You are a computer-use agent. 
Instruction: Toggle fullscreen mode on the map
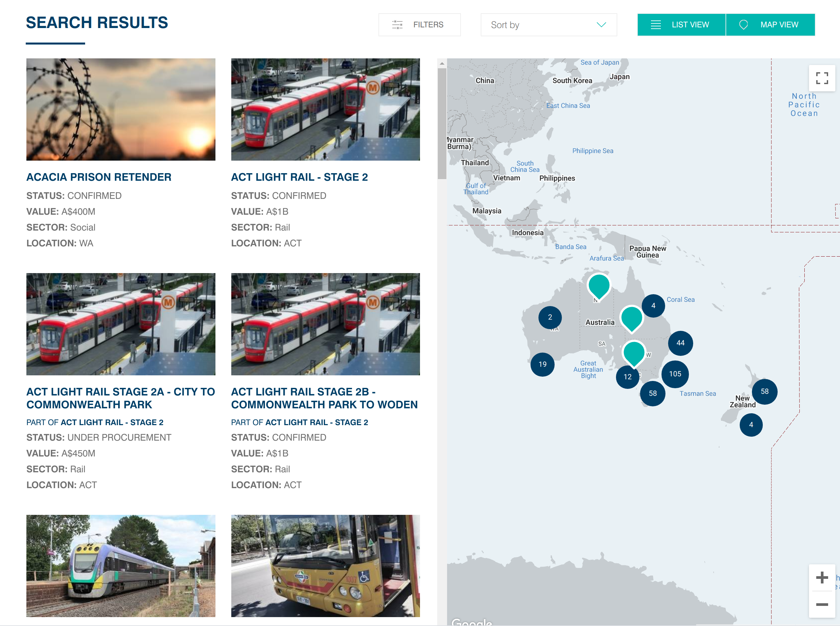click(822, 78)
